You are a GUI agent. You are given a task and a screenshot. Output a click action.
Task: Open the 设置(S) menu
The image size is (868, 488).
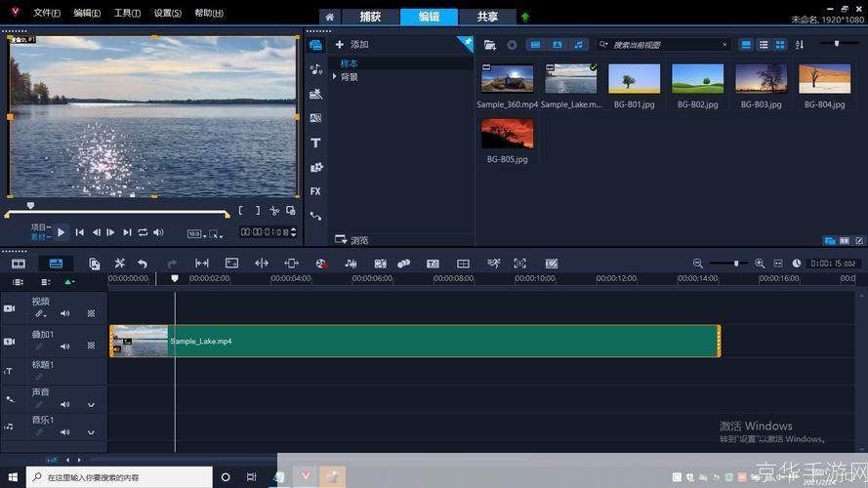[x=168, y=13]
